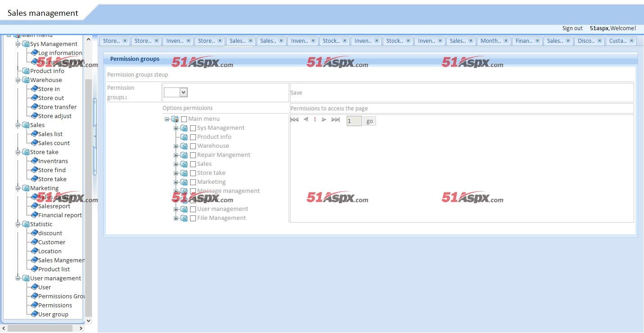Tick the File Management checkbox
The width and height of the screenshot is (644, 333).
193,218
